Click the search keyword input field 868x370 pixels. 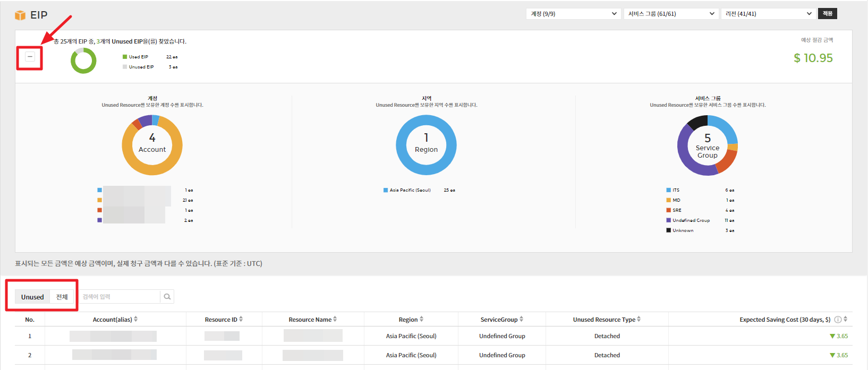point(120,297)
